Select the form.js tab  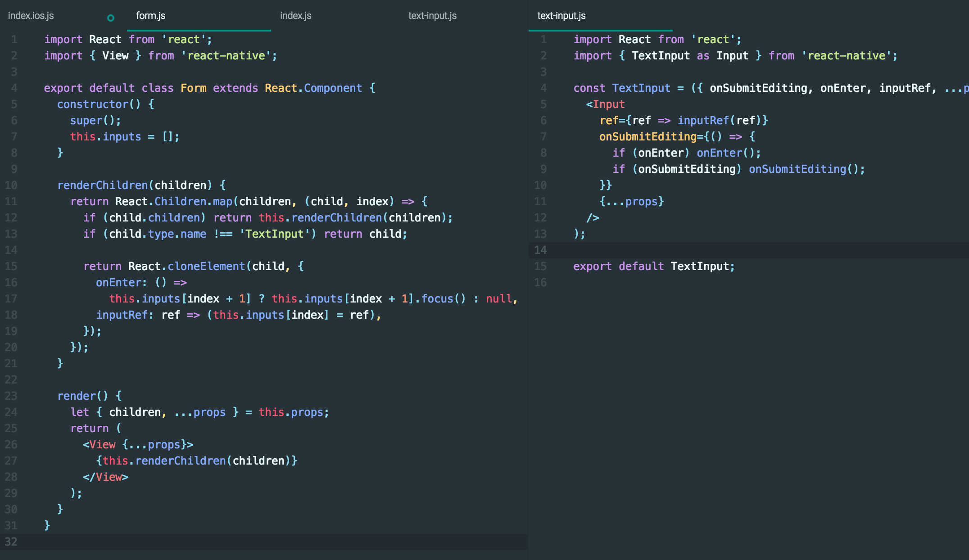point(150,16)
